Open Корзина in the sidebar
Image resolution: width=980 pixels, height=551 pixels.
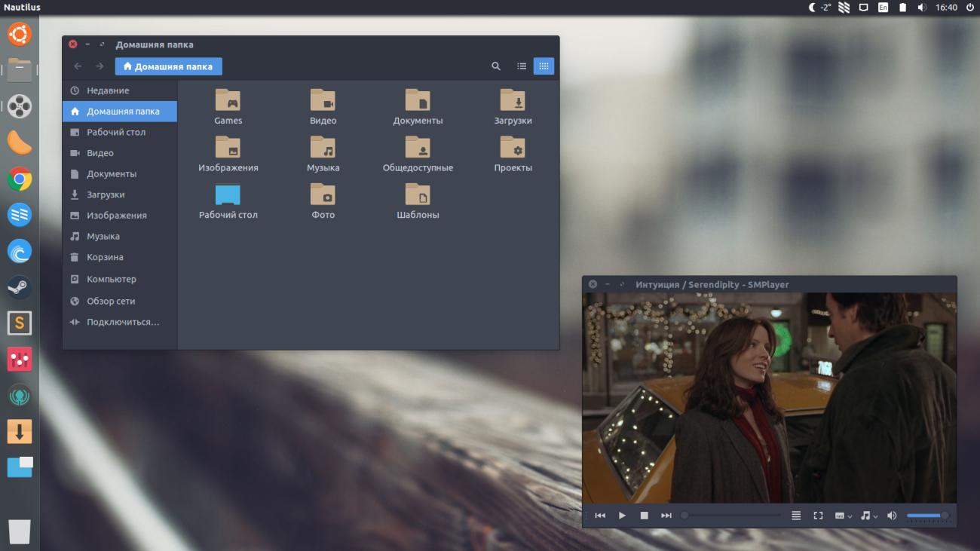(120, 257)
